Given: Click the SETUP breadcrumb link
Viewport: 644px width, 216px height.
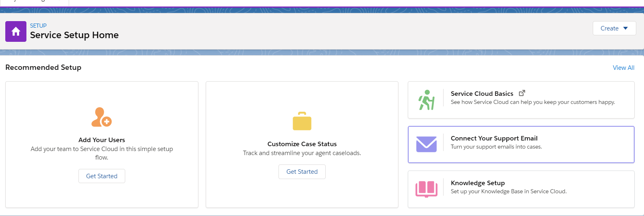Looking at the screenshot, I should [38, 26].
